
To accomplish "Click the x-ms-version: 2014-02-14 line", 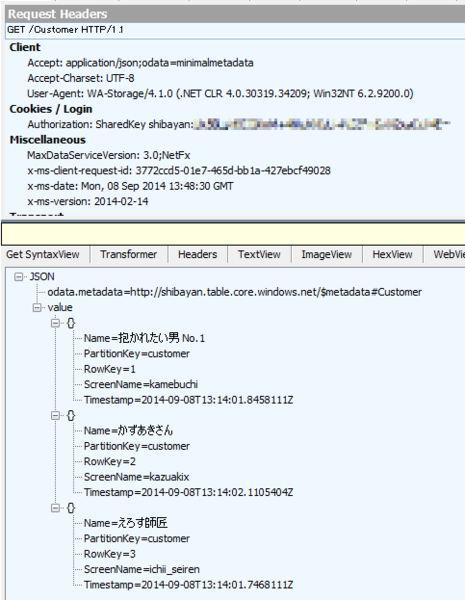I will [x=88, y=202].
